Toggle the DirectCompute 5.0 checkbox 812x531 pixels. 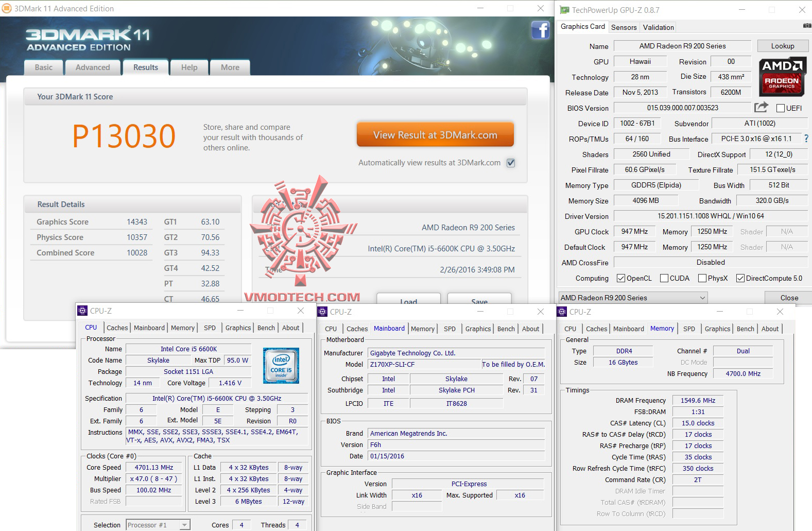coord(740,278)
